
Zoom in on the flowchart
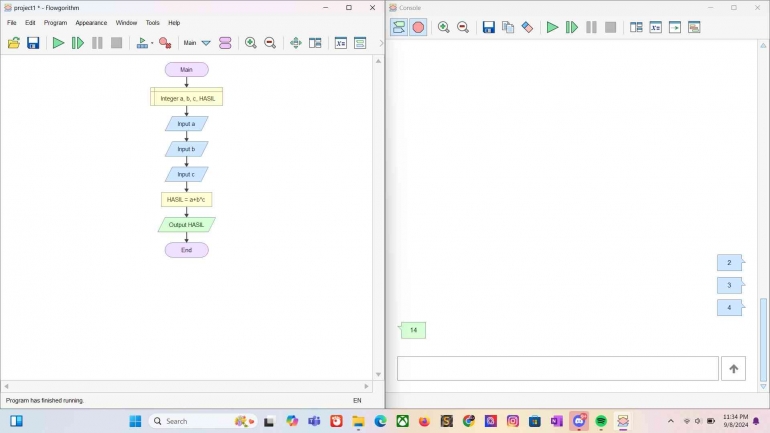250,43
